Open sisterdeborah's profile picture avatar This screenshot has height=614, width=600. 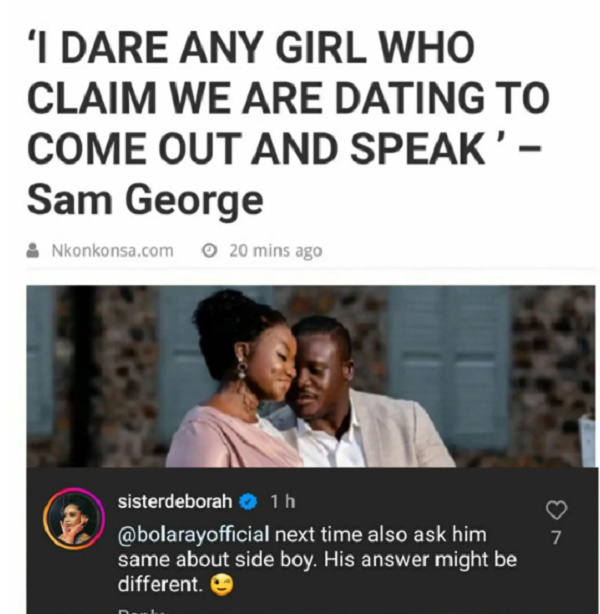(x=74, y=518)
